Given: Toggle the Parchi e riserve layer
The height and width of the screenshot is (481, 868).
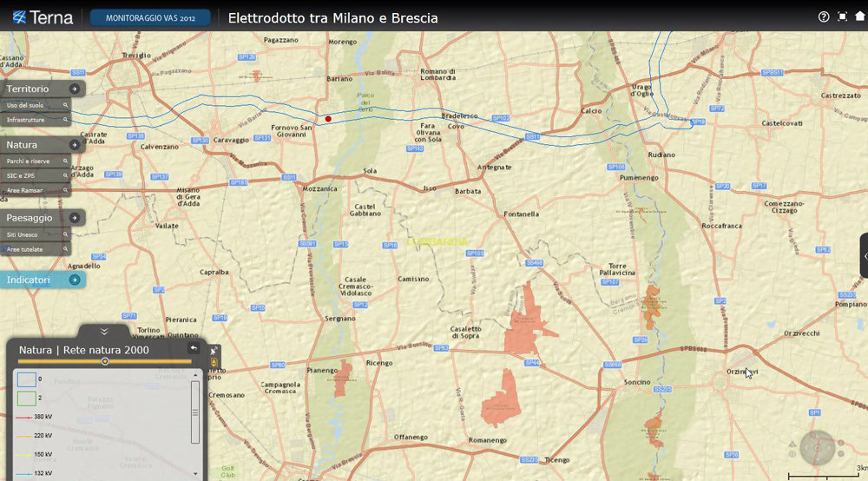Looking at the screenshot, I should click(x=35, y=161).
